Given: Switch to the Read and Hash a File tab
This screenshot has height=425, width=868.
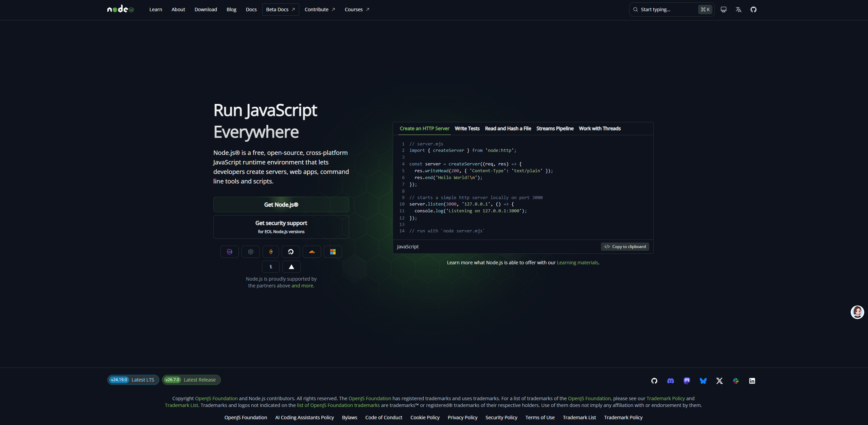Looking at the screenshot, I should 508,128.
